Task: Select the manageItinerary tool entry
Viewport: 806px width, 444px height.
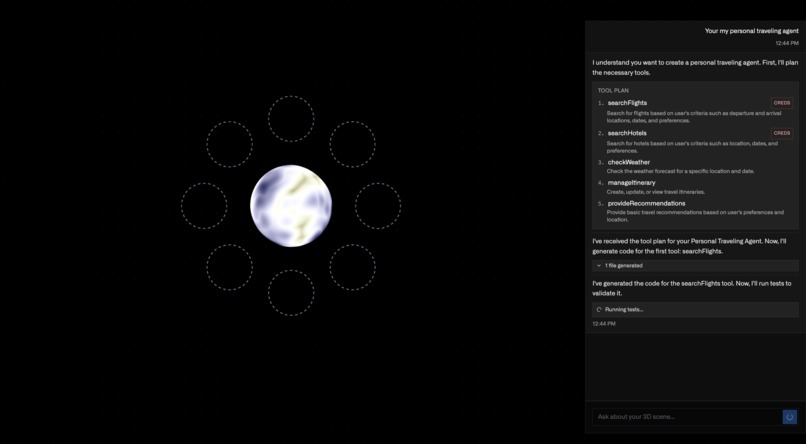Action: click(x=631, y=183)
